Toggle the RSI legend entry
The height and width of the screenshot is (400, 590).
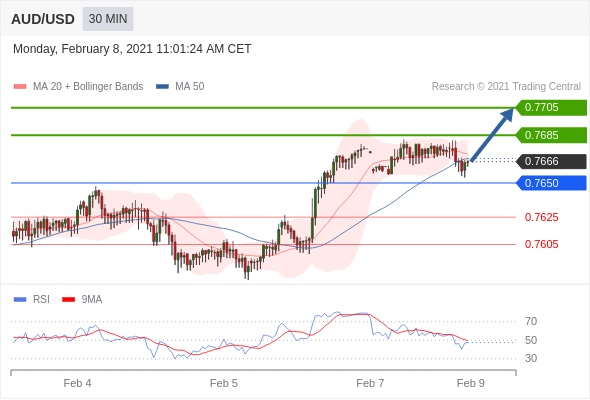31,300
